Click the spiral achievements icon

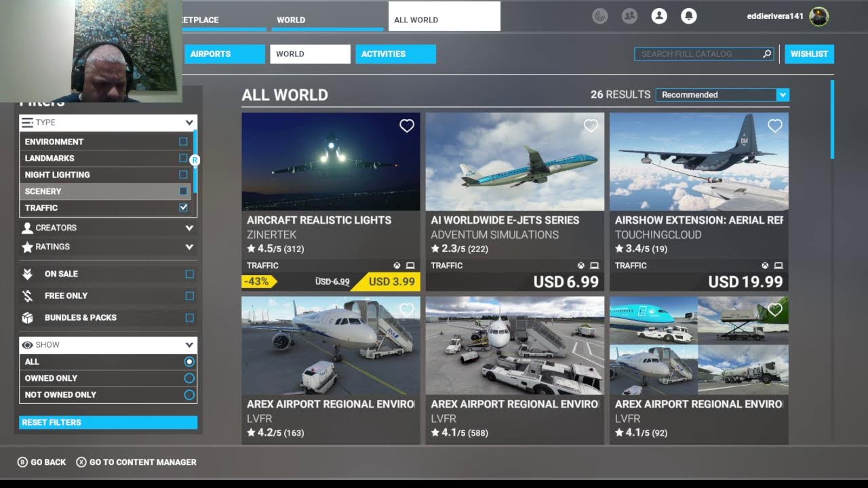(600, 16)
